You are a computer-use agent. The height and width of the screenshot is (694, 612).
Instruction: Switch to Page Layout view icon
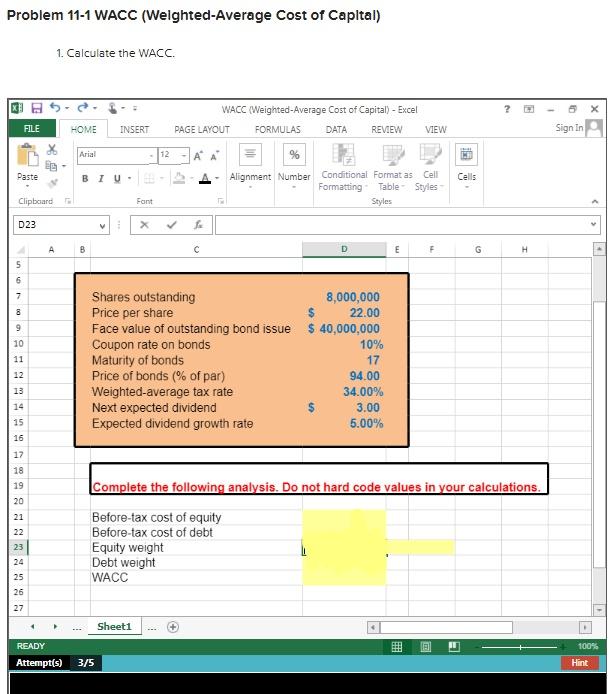[425, 647]
